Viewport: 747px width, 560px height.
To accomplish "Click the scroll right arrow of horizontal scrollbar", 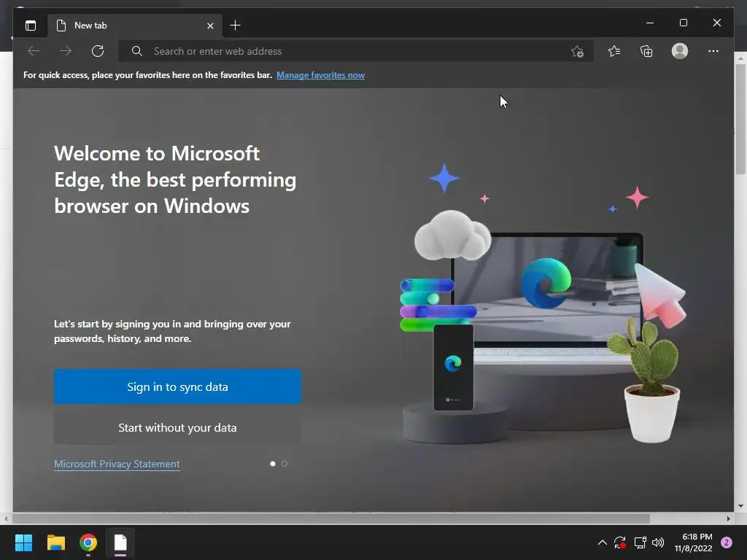I will pos(729,518).
